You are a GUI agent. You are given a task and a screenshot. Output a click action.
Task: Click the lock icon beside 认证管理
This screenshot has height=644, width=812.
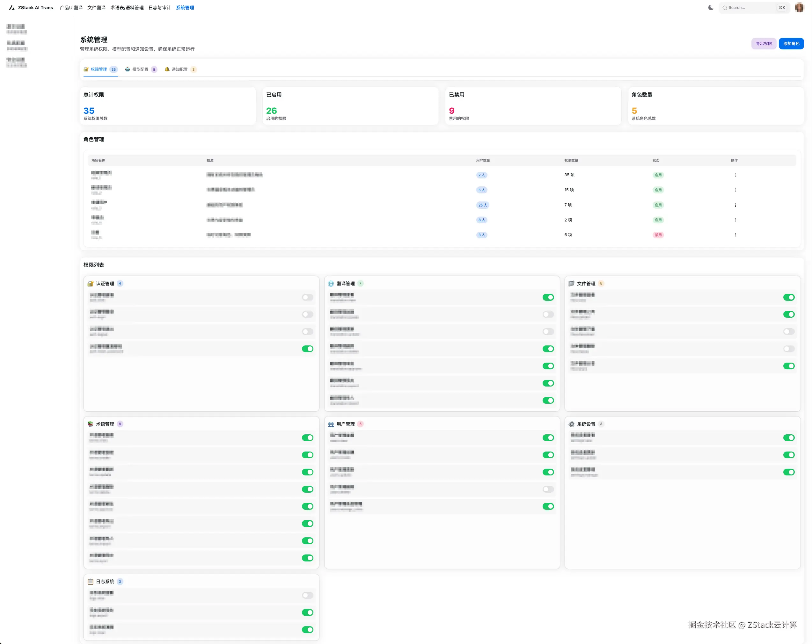(91, 283)
